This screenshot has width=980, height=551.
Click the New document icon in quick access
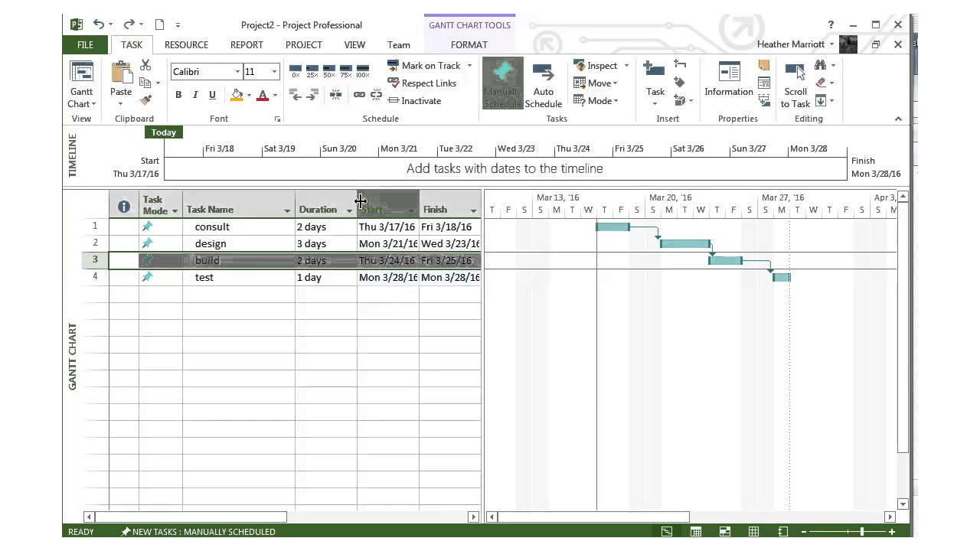point(159,24)
